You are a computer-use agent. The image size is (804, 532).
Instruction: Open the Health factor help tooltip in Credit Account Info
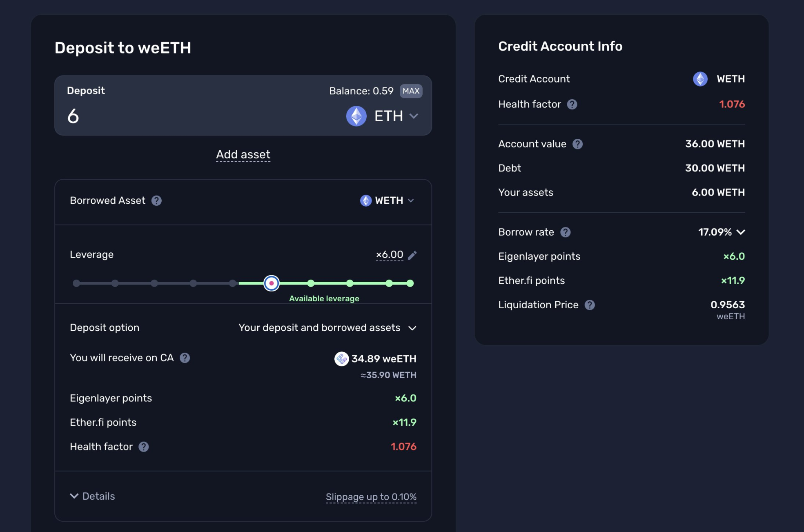[x=572, y=105]
